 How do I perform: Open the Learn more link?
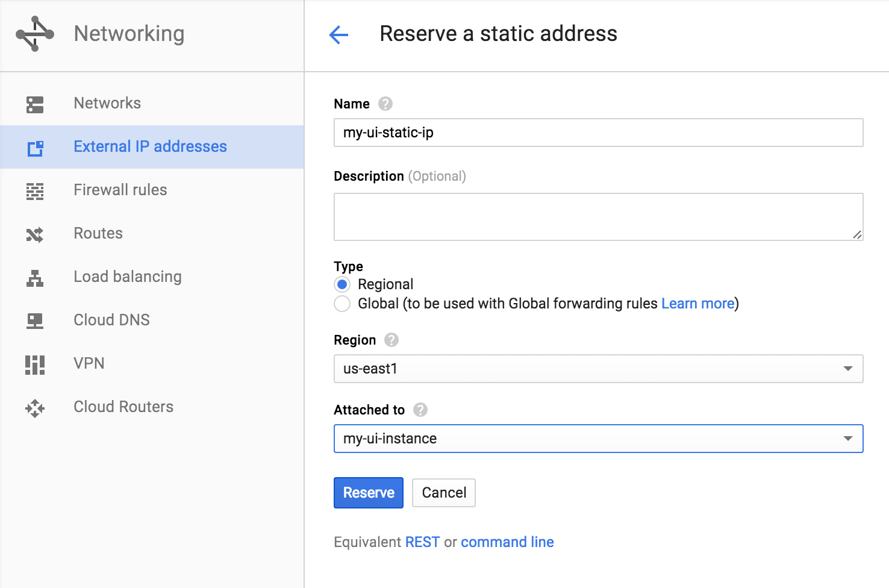(x=697, y=304)
